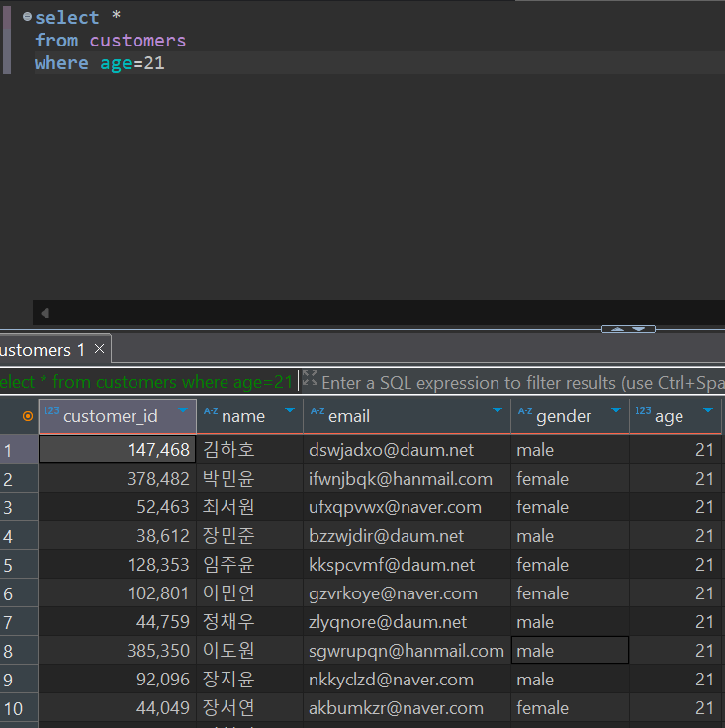Select cell with customer_id 378,482
The width and height of the screenshot is (725, 728).
click(118, 479)
